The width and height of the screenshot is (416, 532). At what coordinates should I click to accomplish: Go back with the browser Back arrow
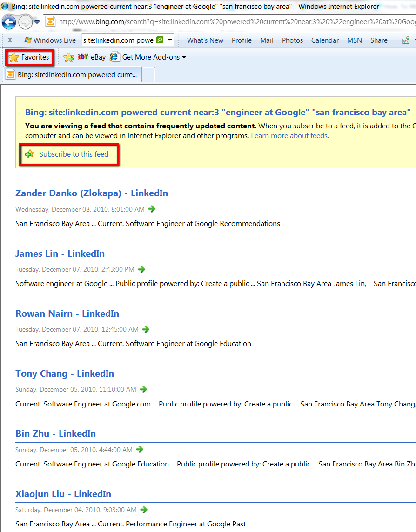[9, 22]
